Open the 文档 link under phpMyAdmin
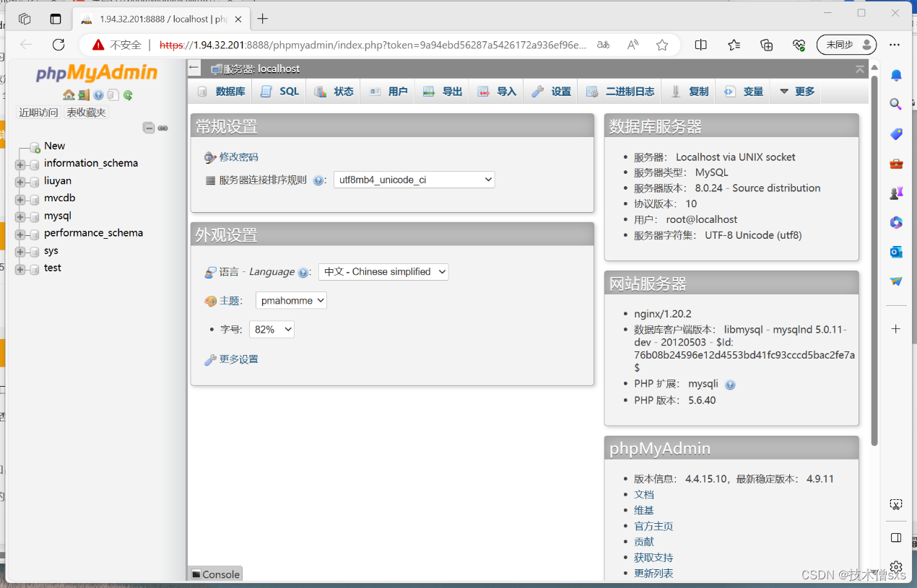 tap(644, 495)
